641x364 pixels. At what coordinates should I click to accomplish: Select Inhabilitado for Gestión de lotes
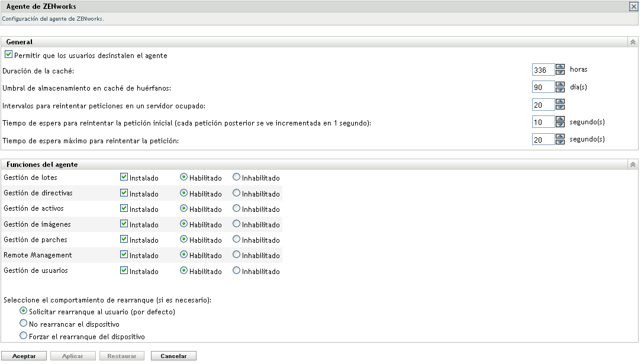pyautogui.click(x=237, y=178)
